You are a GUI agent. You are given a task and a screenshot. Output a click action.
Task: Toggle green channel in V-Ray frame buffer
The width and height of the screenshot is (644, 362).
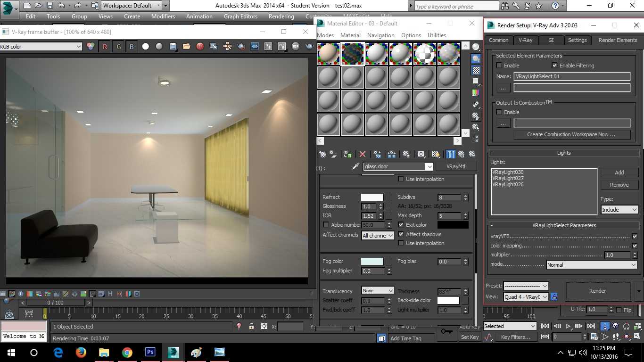(118, 46)
